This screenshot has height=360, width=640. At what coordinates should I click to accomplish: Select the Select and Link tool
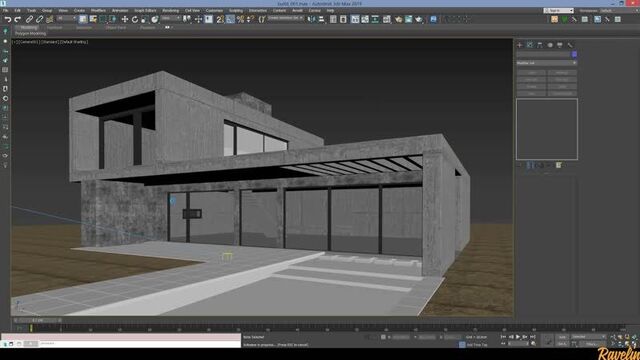pyautogui.click(x=29, y=19)
